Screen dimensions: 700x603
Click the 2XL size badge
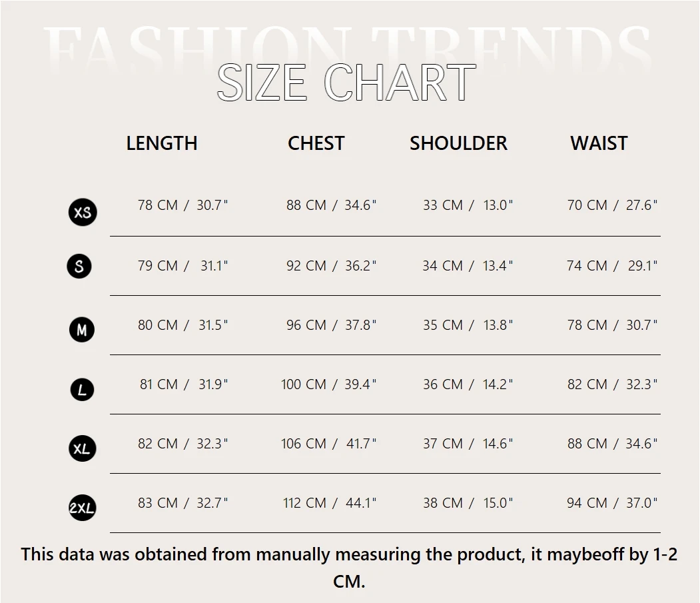coord(83,509)
